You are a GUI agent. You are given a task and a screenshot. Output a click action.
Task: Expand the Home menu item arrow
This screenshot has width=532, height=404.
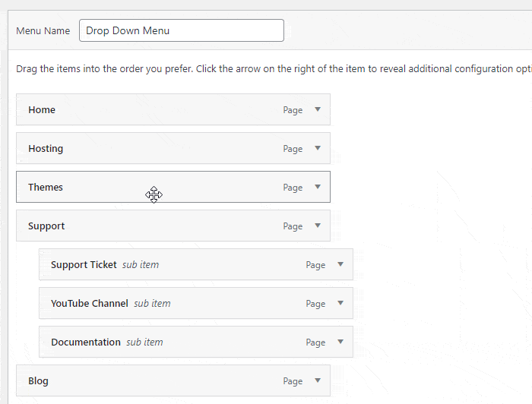(318, 109)
